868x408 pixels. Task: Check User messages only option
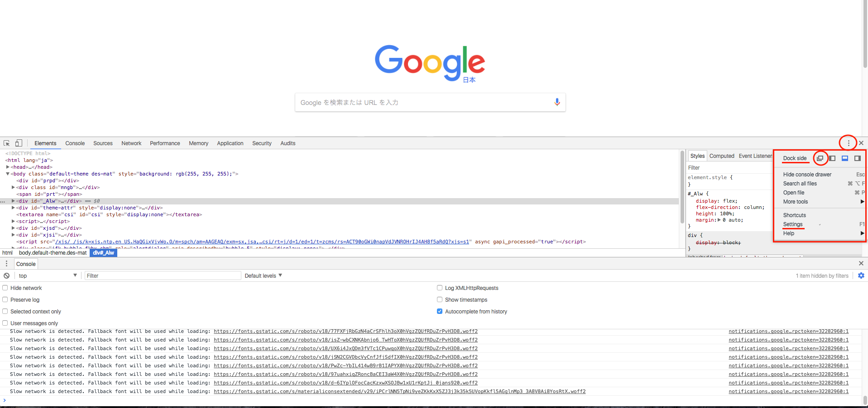click(5, 323)
